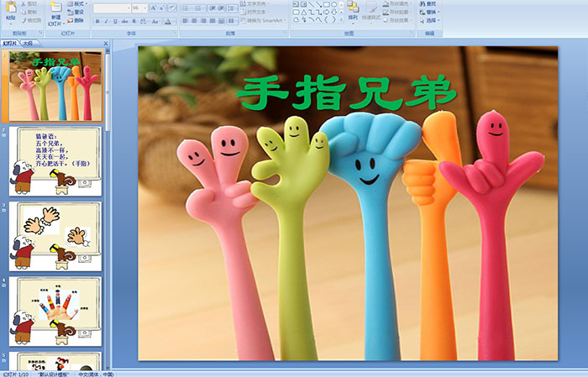Click the Cut (剪切) scissors icon
The image size is (588, 377).
(24, 3)
